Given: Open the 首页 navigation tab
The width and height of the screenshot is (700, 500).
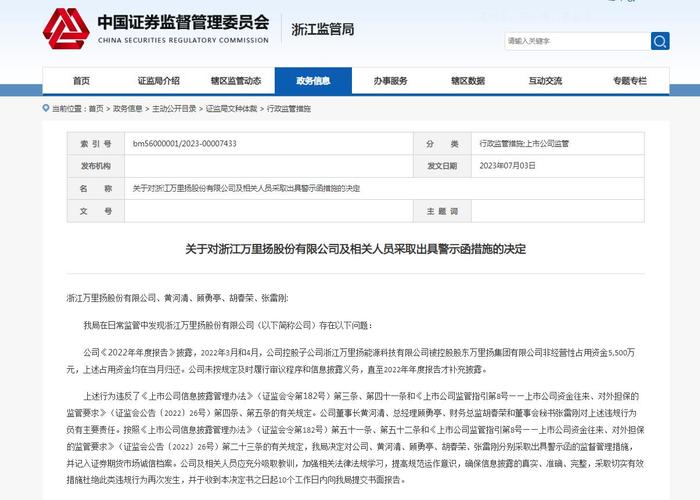Looking at the screenshot, I should [x=81, y=81].
